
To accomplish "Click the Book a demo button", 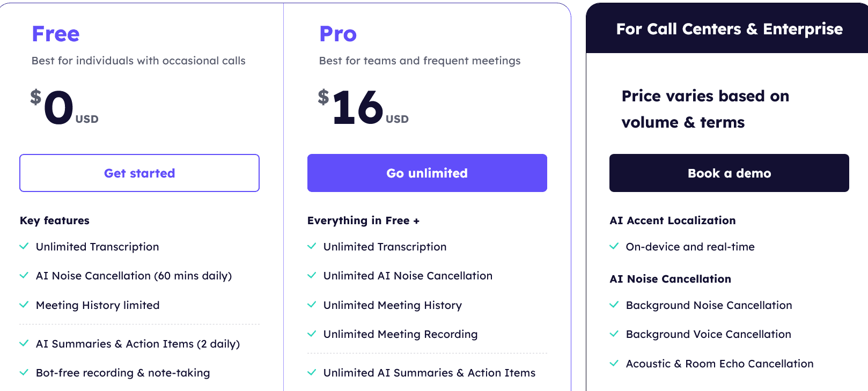I will tap(729, 173).
